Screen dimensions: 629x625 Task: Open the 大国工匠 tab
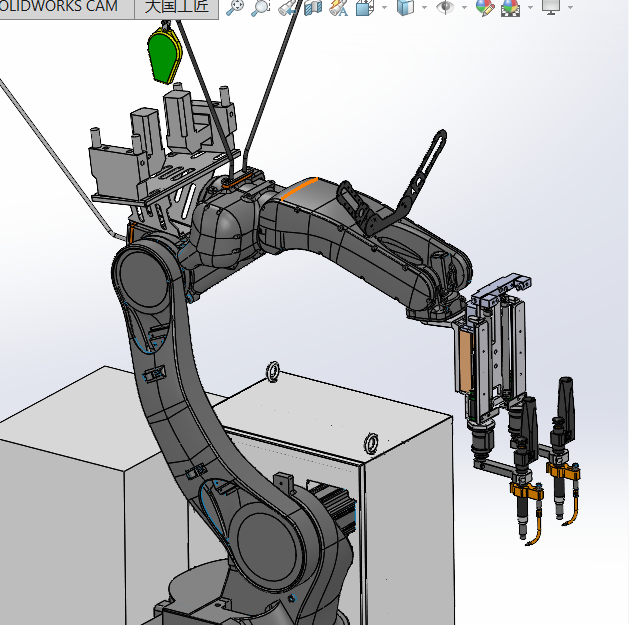click(177, 8)
